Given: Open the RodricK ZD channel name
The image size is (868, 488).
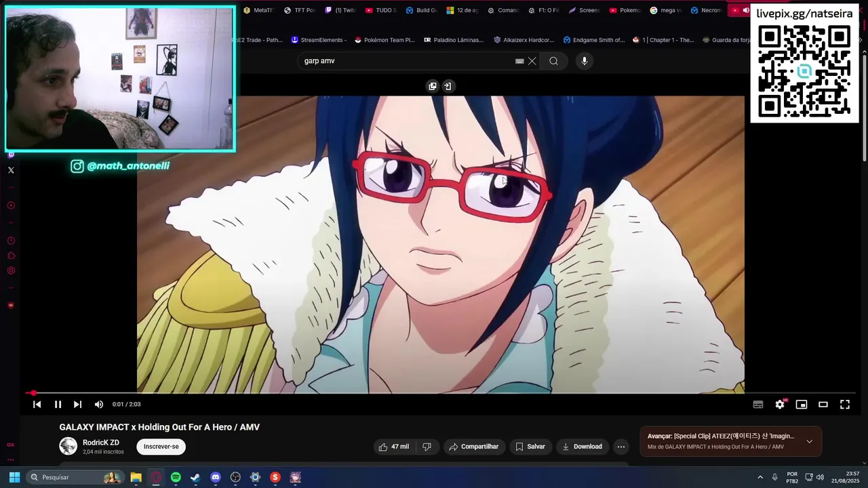Looking at the screenshot, I should [x=101, y=443].
